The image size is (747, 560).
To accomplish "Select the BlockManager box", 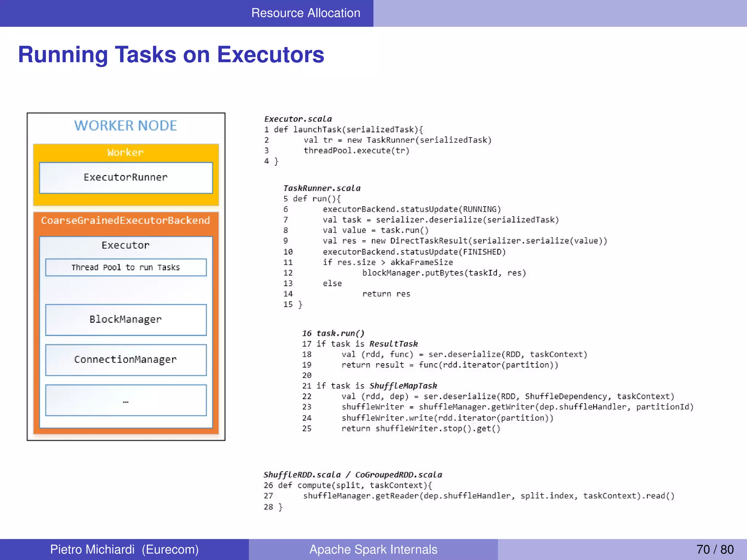I will (125, 320).
